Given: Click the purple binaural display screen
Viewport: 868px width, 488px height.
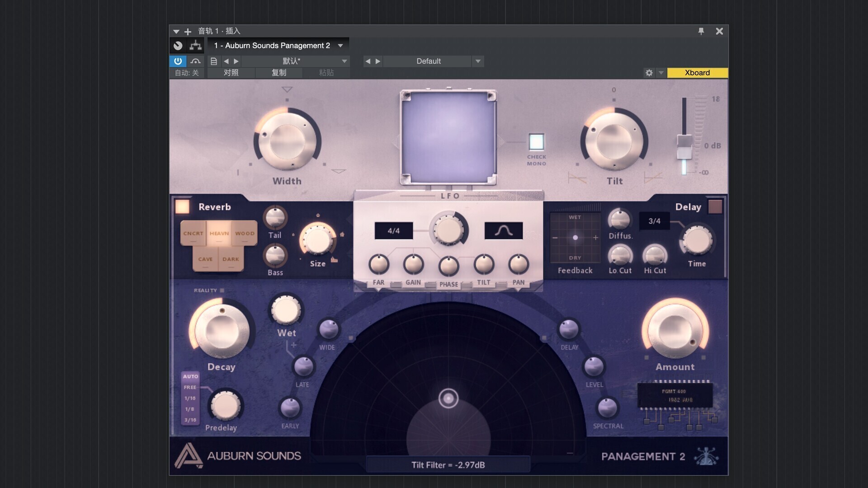Looking at the screenshot, I should tap(448, 138).
